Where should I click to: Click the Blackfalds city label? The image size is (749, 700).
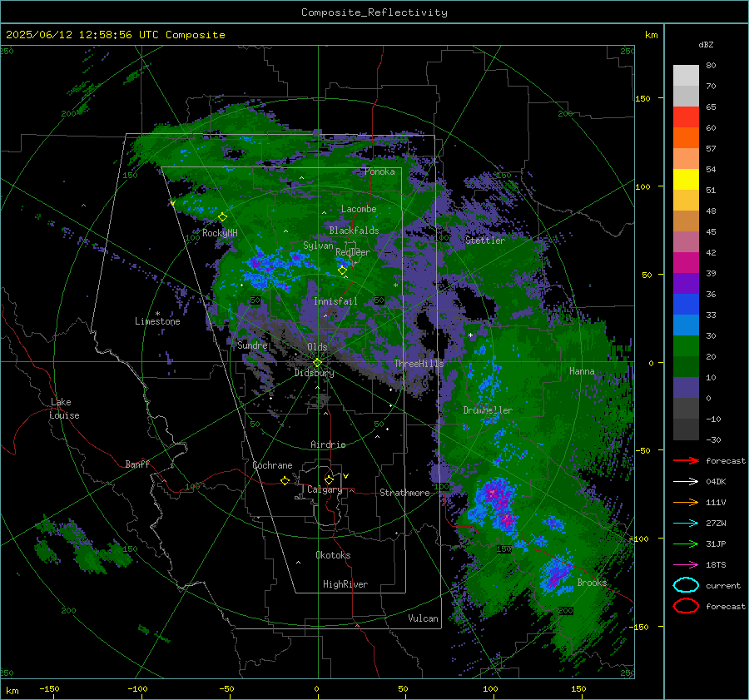click(354, 231)
